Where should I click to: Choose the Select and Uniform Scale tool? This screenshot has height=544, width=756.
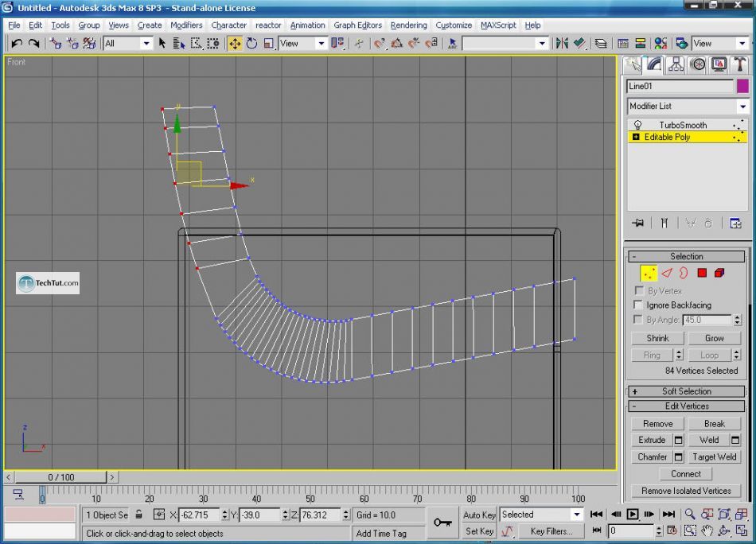[x=268, y=44]
